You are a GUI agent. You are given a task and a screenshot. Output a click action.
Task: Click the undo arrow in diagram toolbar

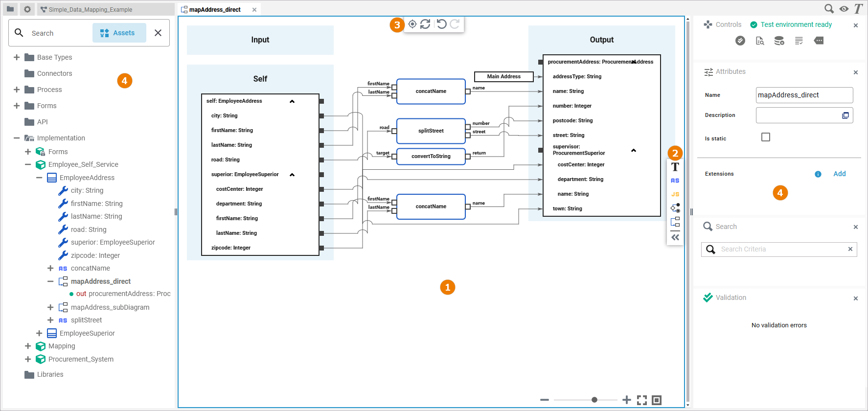point(441,24)
